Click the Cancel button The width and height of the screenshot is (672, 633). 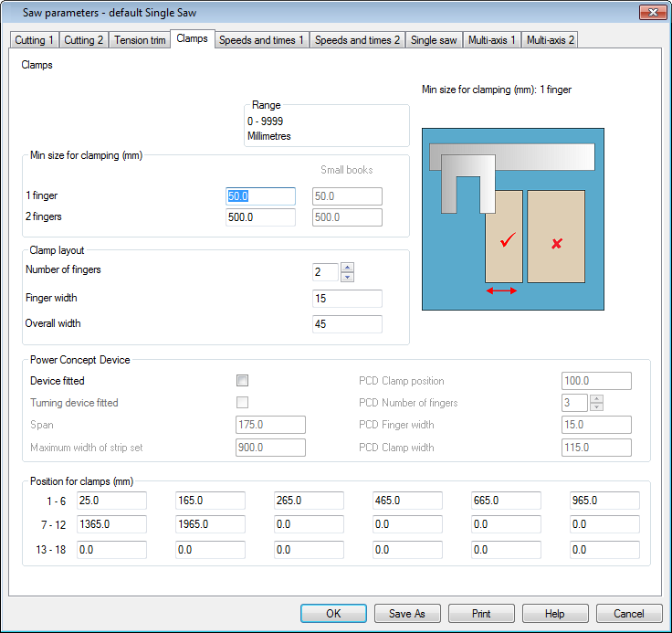coord(629,613)
